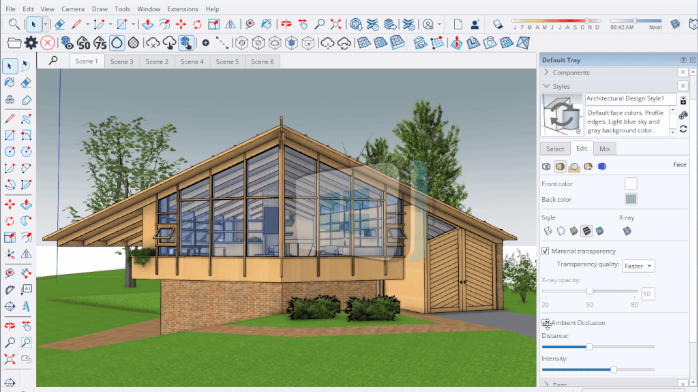The height and width of the screenshot is (392, 698).
Task: Select the red pencil Line tool
Action: pos(9,118)
